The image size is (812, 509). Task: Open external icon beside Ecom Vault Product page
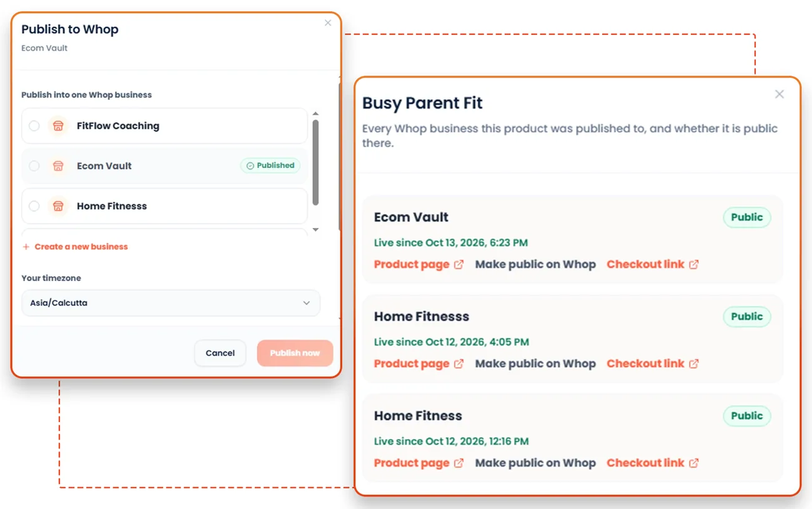[x=459, y=264]
